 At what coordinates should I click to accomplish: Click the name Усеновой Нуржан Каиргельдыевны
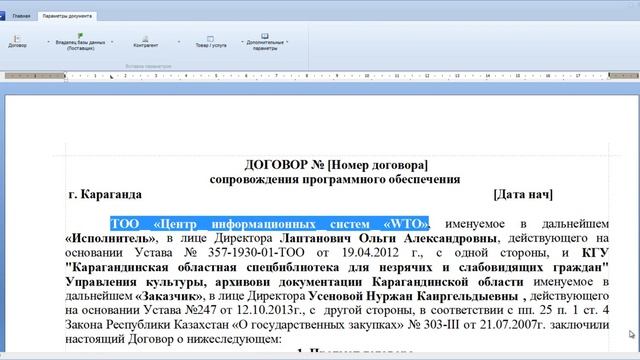(413, 296)
